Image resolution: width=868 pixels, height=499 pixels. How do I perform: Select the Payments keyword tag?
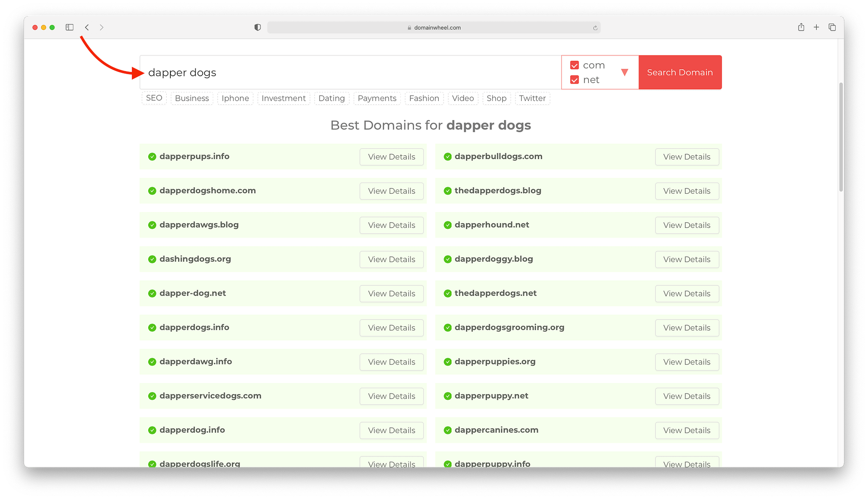pyautogui.click(x=377, y=98)
